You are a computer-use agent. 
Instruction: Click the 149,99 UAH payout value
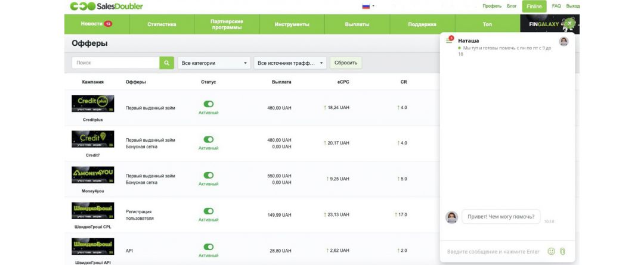click(279, 214)
